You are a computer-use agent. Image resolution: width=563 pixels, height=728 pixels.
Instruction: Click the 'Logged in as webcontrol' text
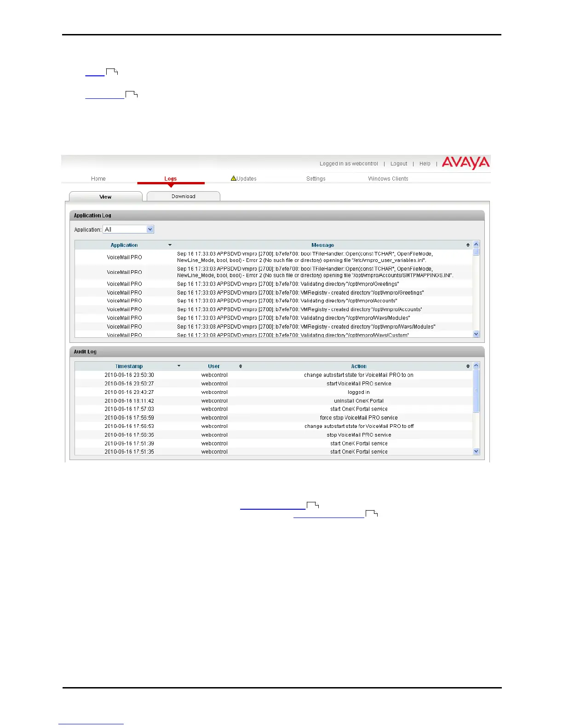tap(349, 164)
